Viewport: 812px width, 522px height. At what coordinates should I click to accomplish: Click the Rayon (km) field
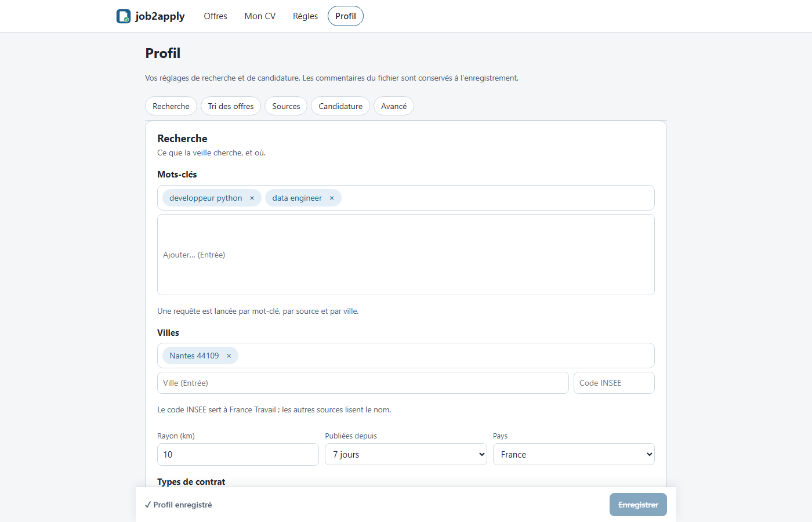[238, 454]
